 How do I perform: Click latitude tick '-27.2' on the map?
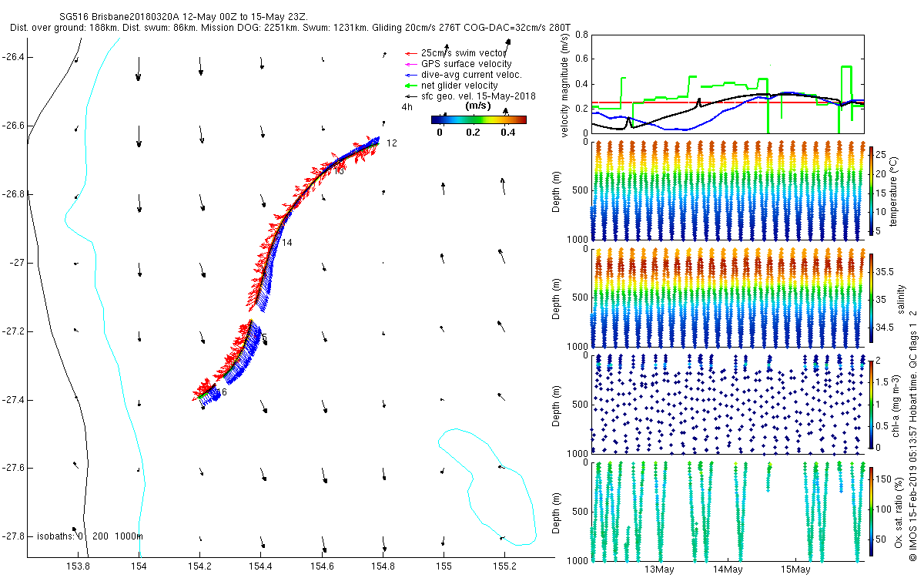pyautogui.click(x=12, y=331)
